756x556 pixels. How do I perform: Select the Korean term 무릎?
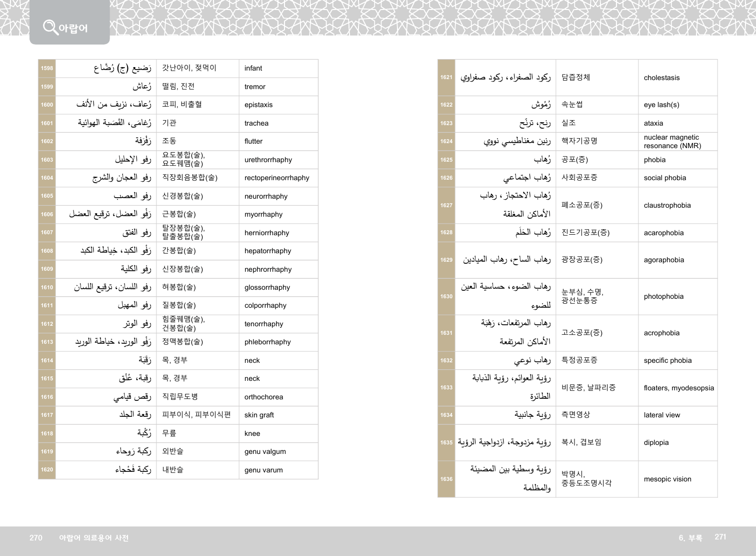(x=169, y=433)
